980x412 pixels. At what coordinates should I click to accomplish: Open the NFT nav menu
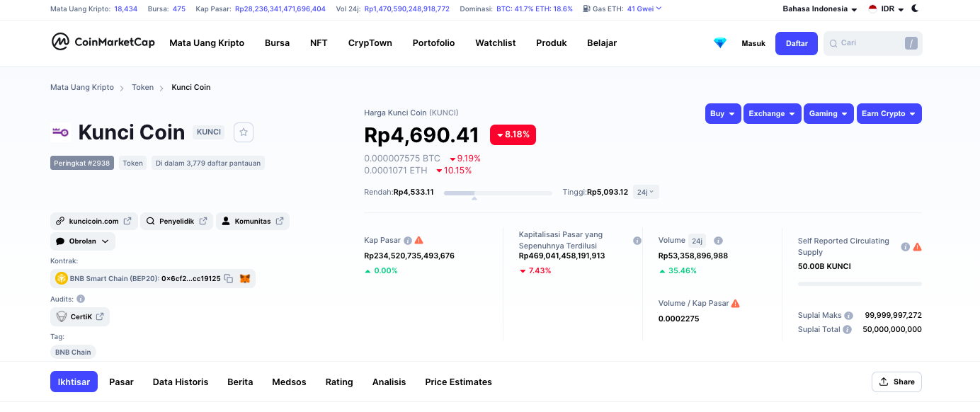pos(319,43)
